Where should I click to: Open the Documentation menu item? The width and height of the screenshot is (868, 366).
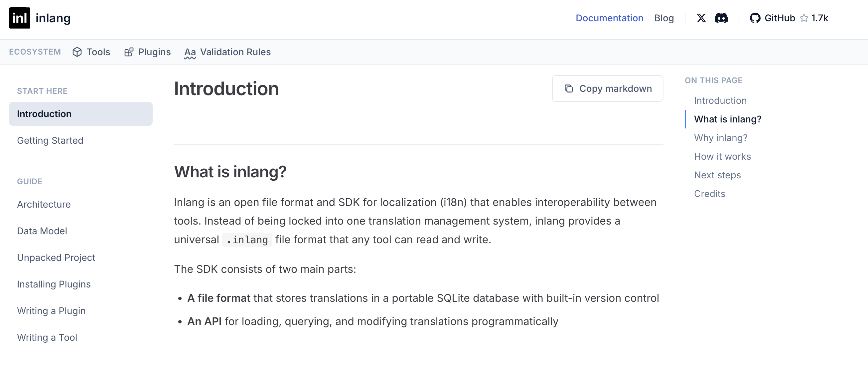[610, 18]
